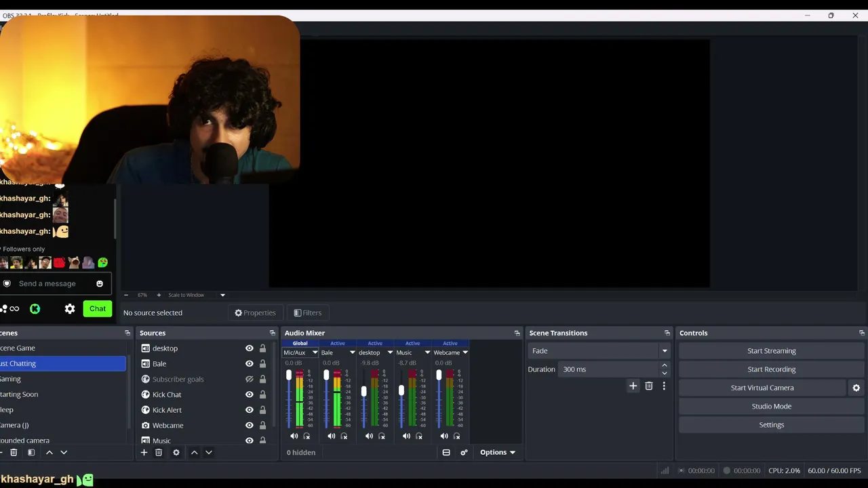Toggle monitoring headphone icon for desktop channel
The height and width of the screenshot is (488, 868).
click(x=382, y=436)
